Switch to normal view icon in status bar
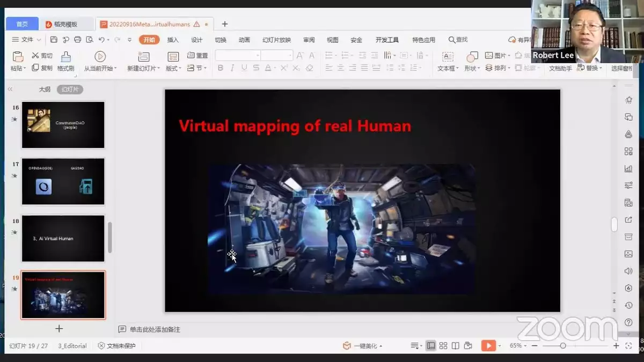Viewport: 644px width, 362px height. tap(431, 346)
